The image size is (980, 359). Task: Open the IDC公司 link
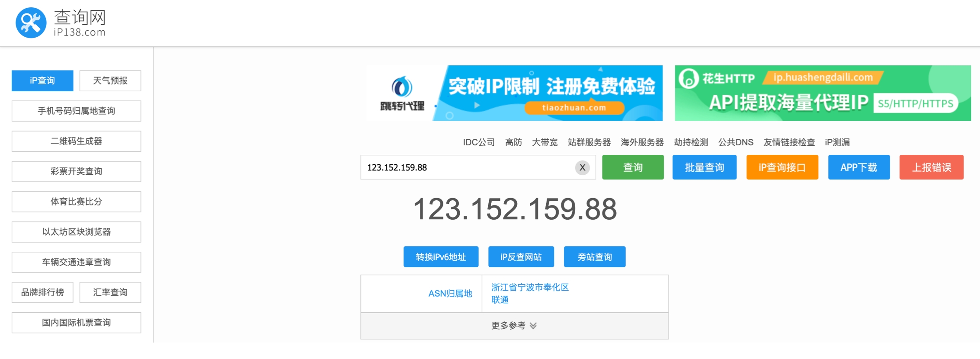tap(479, 142)
